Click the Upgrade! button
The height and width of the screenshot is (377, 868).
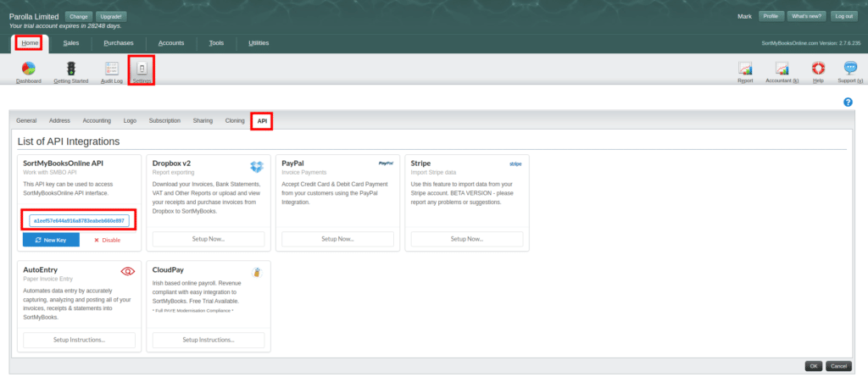coord(111,16)
